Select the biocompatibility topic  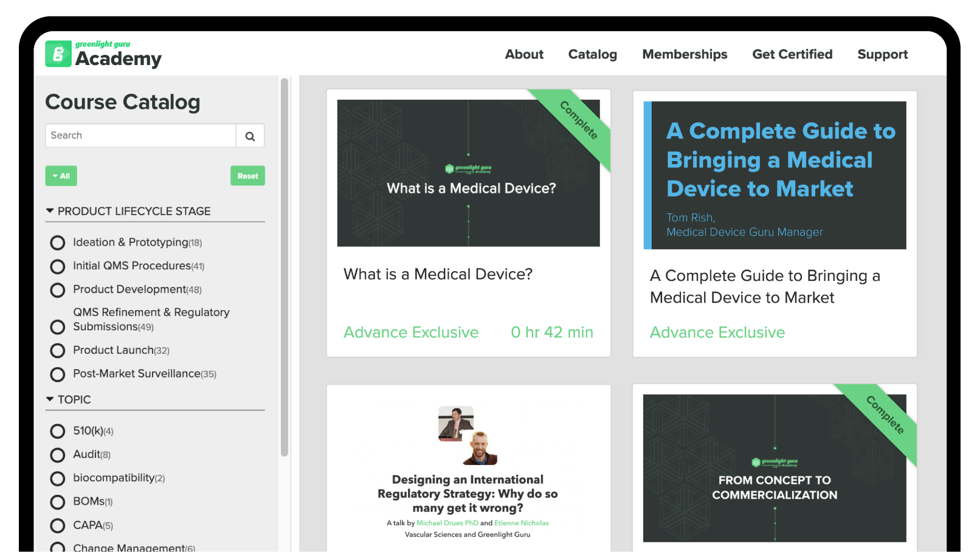(x=58, y=478)
